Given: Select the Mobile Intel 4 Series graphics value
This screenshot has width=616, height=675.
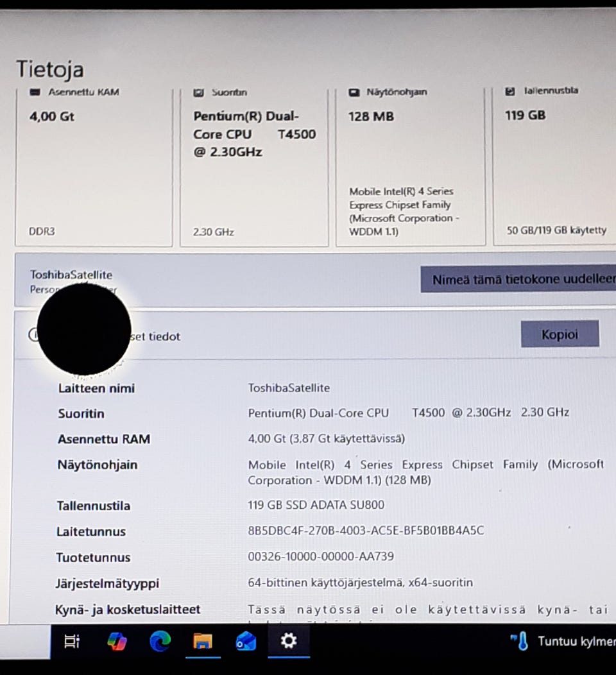Looking at the screenshot, I should [425, 472].
